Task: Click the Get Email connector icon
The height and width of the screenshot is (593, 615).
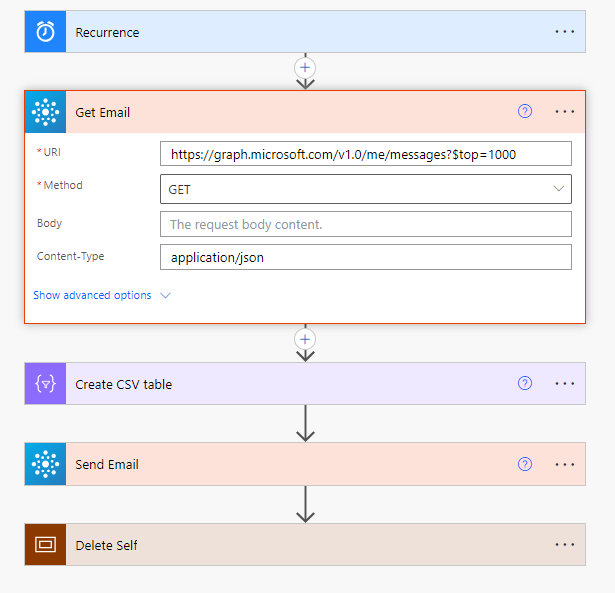Action: [45, 112]
